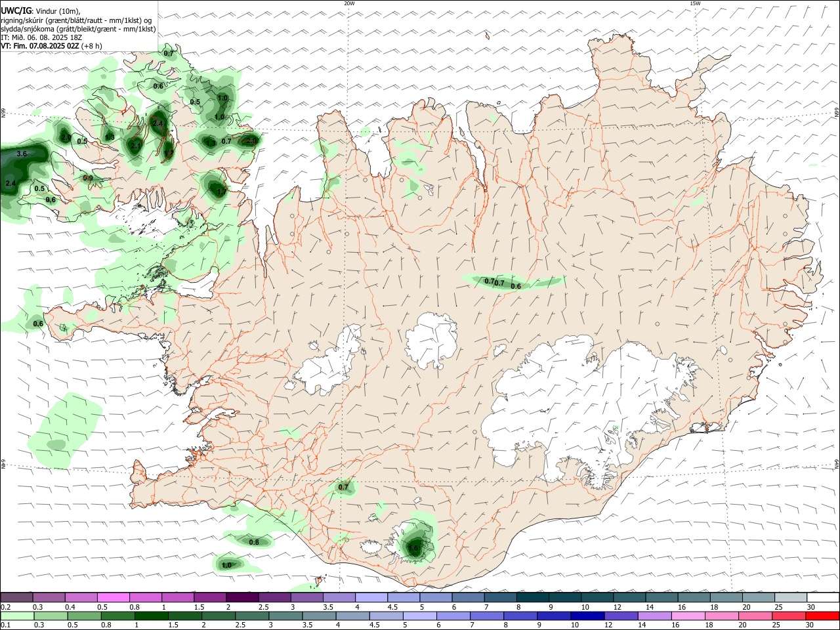Click the 3.6 precipitation value
Image resolution: width=840 pixels, height=630 pixels.
[x=22, y=154]
